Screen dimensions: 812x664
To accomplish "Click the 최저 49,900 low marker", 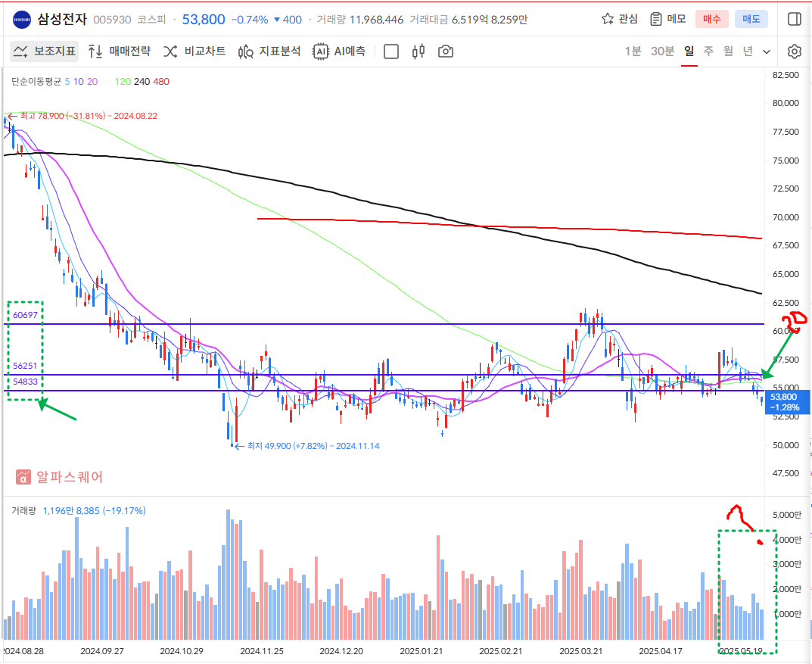I will pyautogui.click(x=313, y=445).
